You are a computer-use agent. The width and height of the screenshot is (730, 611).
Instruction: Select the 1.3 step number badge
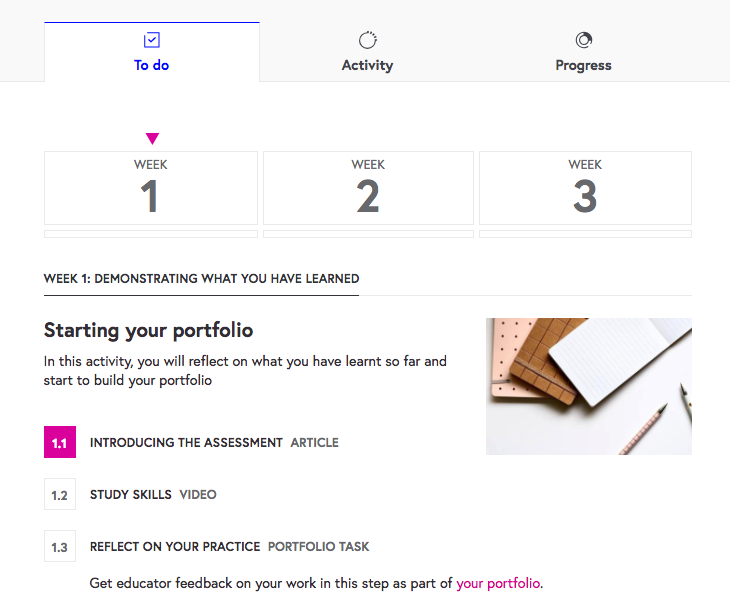pos(60,547)
